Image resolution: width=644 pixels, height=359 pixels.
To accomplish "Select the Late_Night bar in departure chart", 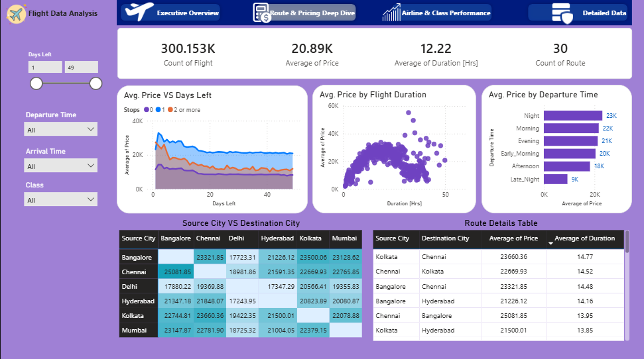I will click(x=555, y=179).
